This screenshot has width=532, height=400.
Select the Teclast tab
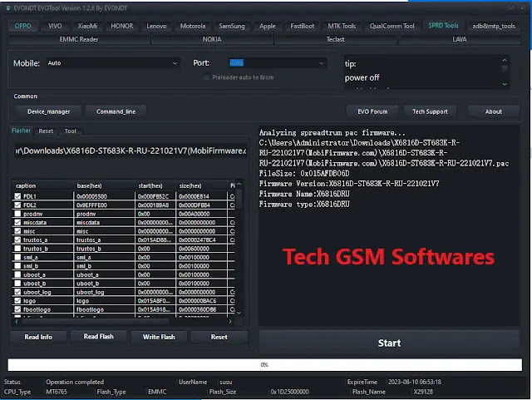(x=335, y=39)
